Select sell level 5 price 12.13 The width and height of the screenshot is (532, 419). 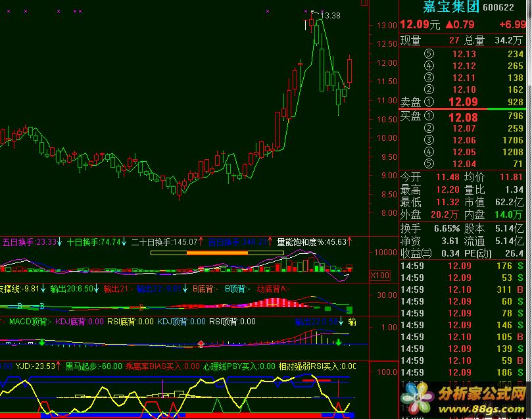[x=464, y=54]
